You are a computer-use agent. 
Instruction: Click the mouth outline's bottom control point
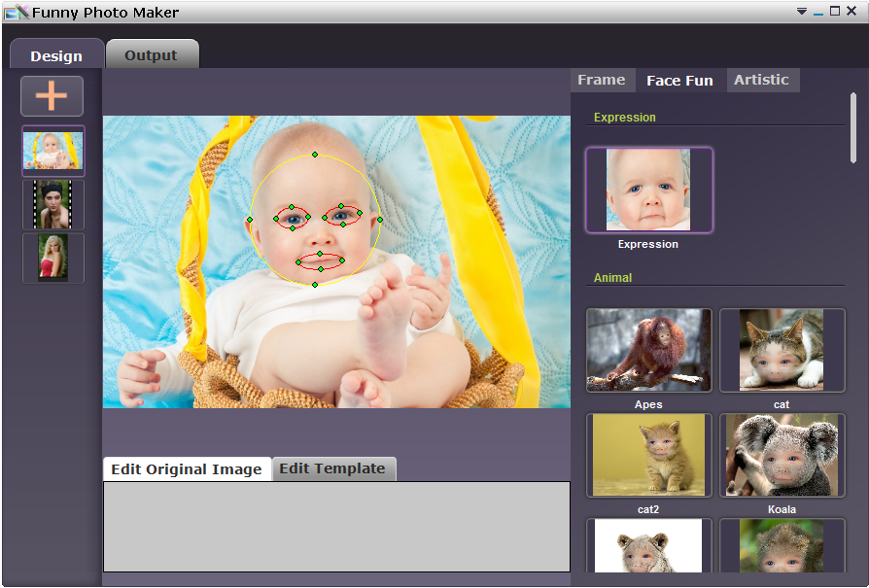(321, 269)
